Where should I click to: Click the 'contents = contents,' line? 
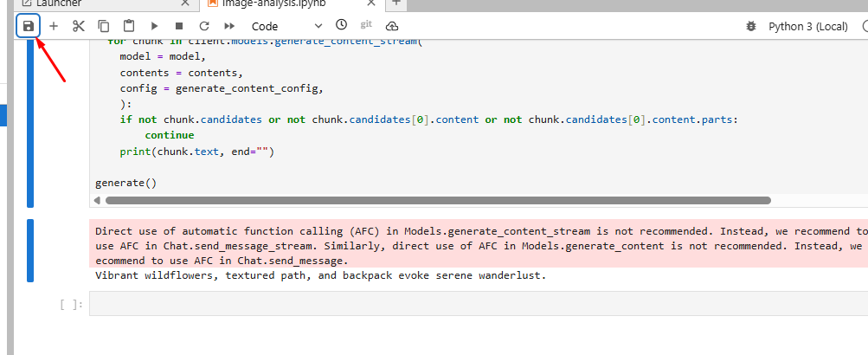pos(181,73)
